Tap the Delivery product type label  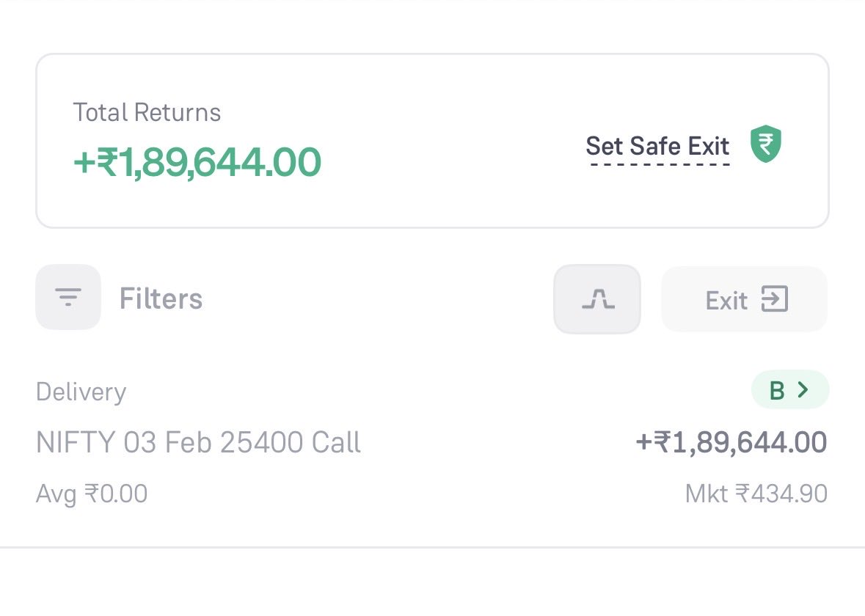point(81,392)
